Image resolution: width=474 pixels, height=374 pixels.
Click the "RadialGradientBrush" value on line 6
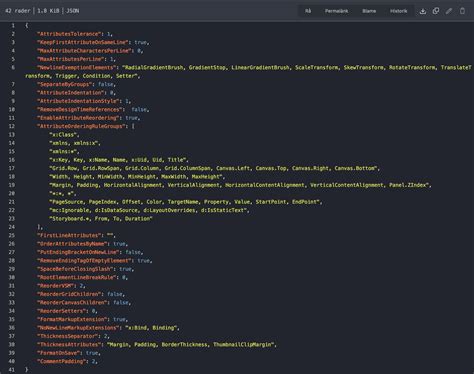[154, 68]
